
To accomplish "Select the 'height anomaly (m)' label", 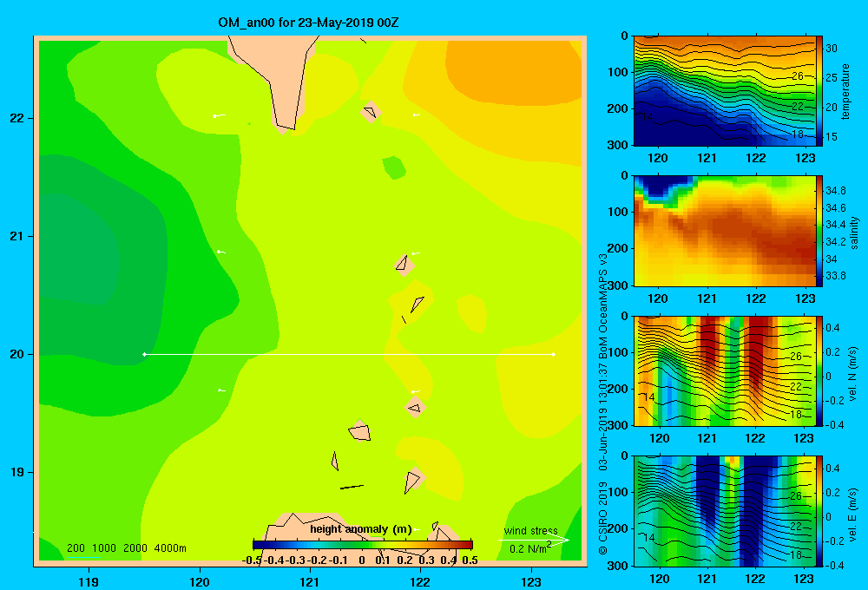I will pos(361,529).
